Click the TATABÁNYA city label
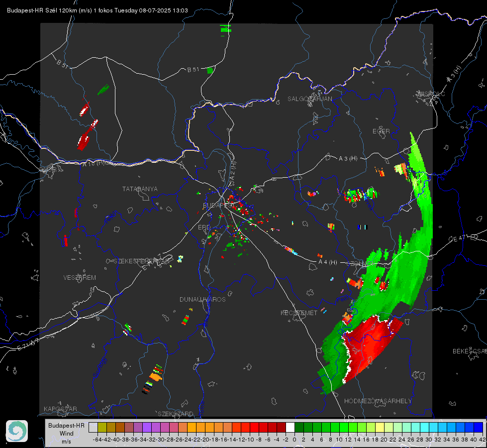 click(x=140, y=189)
